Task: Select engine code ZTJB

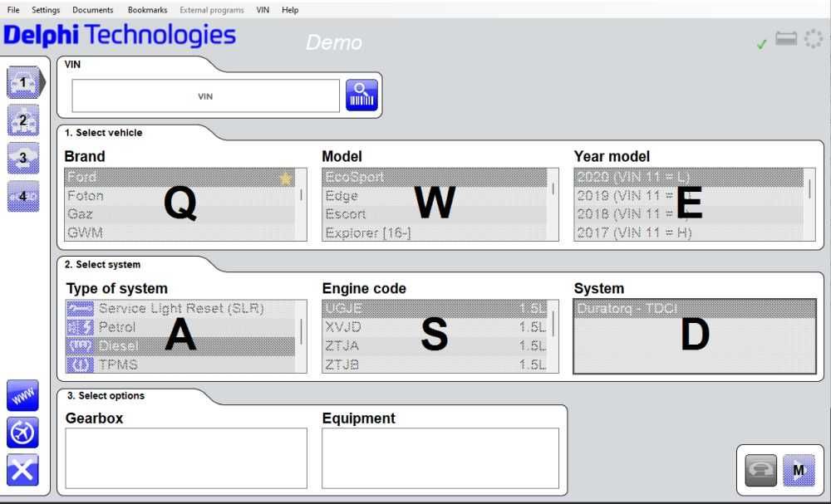Action: (435, 365)
